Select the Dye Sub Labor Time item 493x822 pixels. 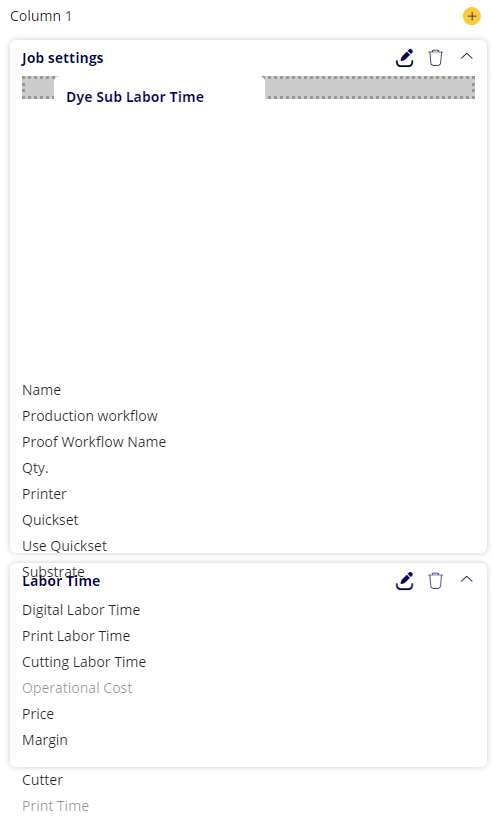135,97
